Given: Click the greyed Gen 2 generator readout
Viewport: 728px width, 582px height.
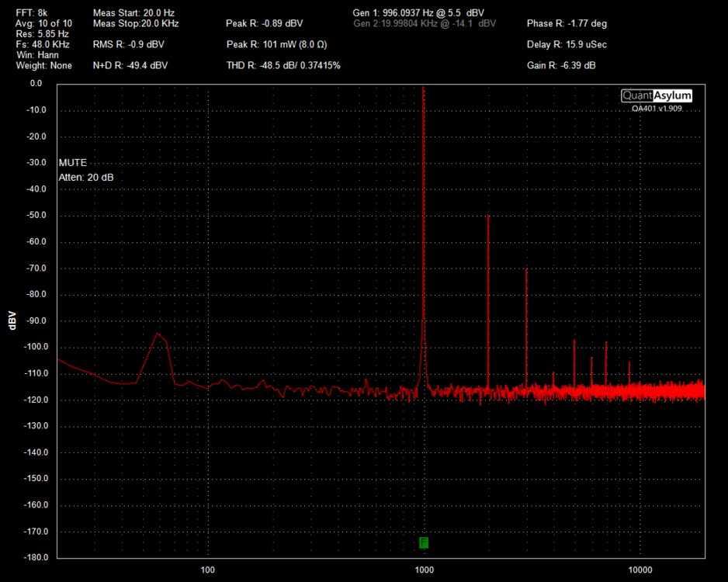Looking at the screenshot, I should 424,23.
